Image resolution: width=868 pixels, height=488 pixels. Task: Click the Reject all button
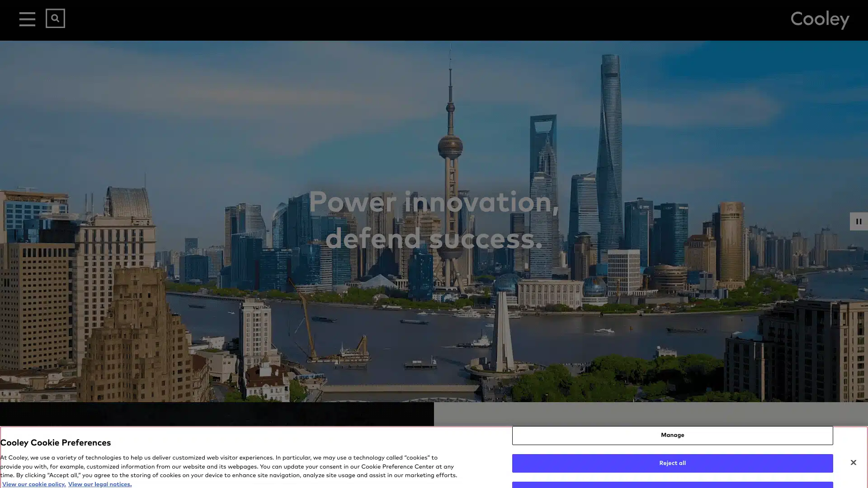click(672, 463)
